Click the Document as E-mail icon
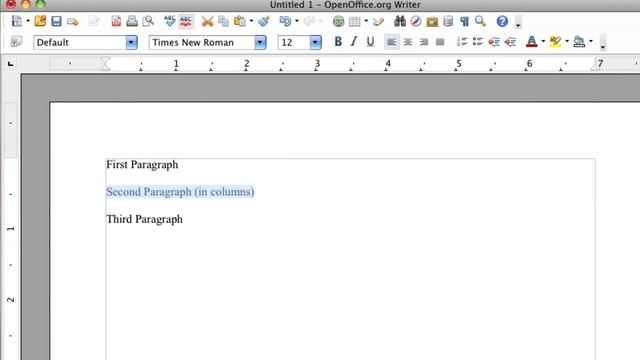This screenshot has width=640, height=360. 73,21
